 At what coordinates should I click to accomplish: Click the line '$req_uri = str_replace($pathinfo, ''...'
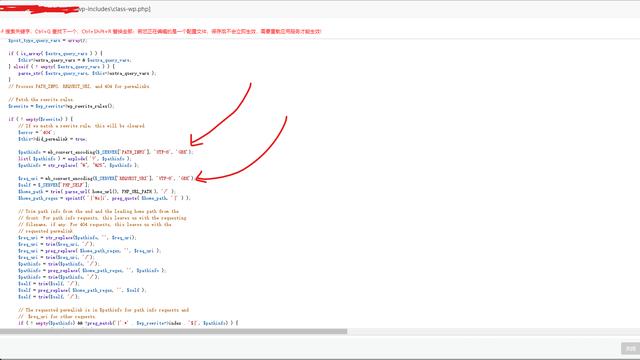(77, 238)
